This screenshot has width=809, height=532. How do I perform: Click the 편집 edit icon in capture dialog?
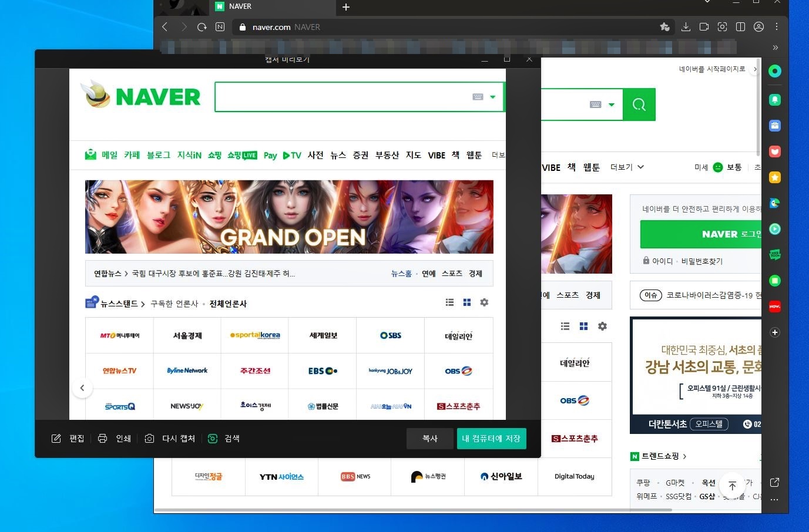tap(56, 439)
